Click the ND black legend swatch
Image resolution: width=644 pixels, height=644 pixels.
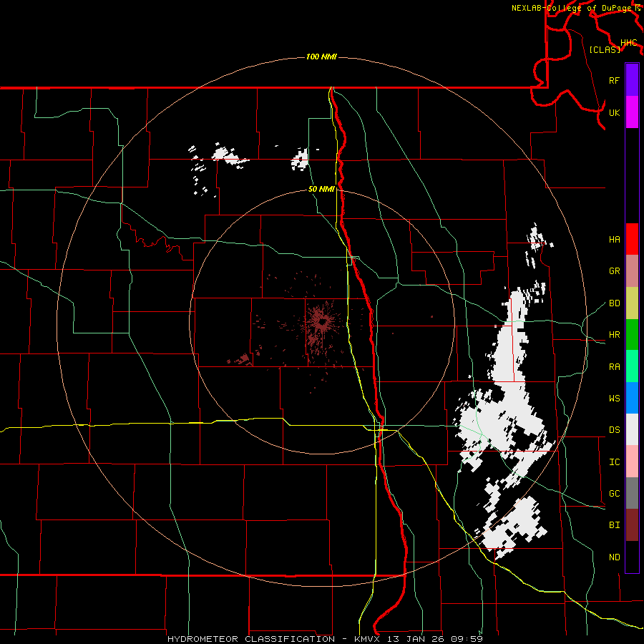coord(632,557)
